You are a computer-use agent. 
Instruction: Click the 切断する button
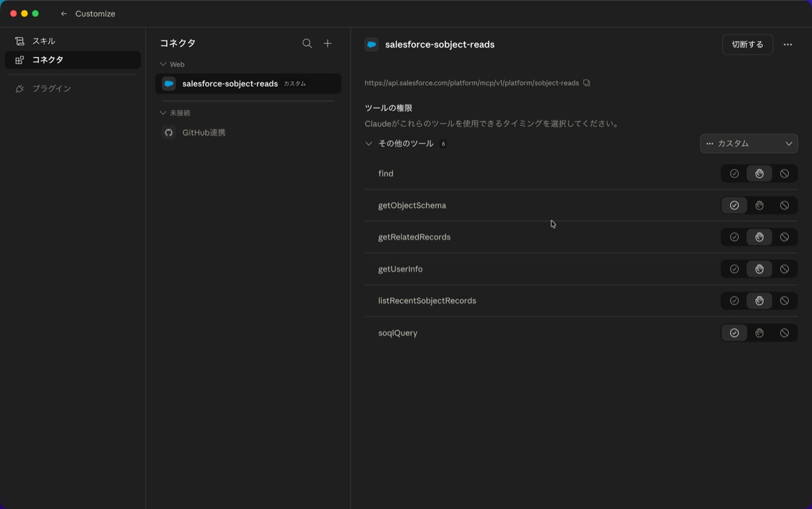[x=747, y=44]
